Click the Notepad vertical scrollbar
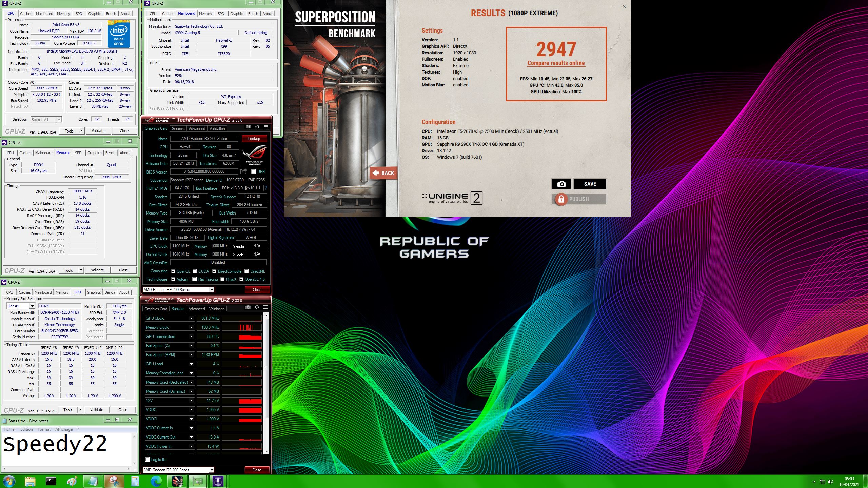868x488 pixels. click(134, 450)
